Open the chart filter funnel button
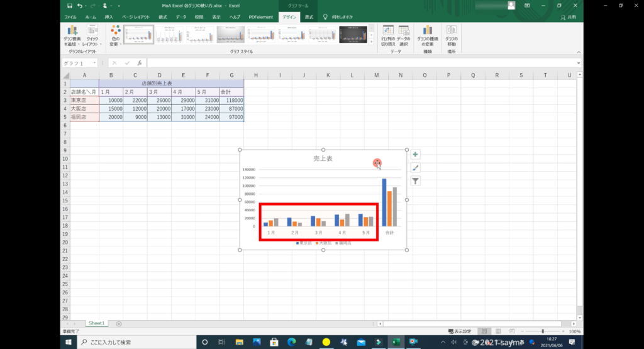This screenshot has width=644, height=349. coord(415,181)
